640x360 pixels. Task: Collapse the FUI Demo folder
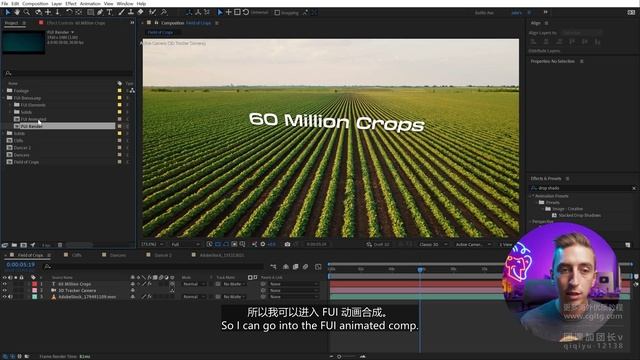point(4,98)
